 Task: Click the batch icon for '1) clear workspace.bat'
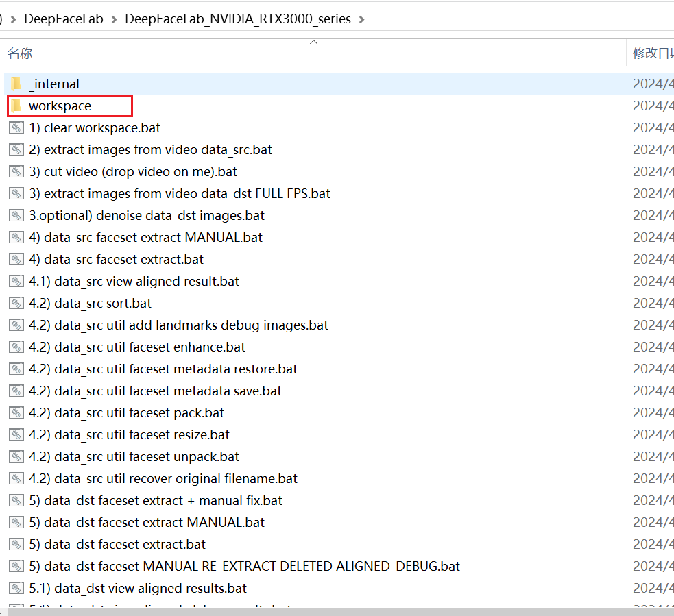[x=16, y=127]
